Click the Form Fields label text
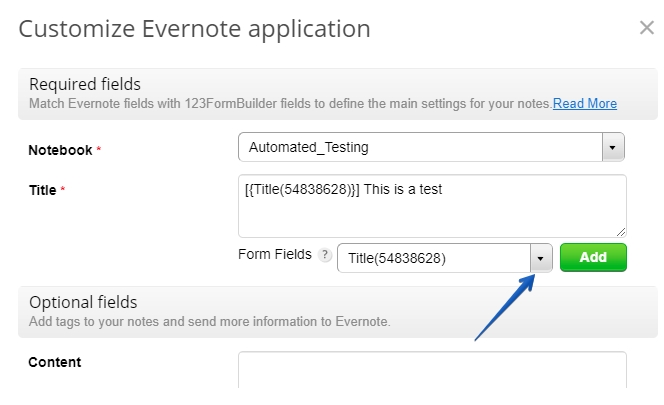 [x=275, y=254]
